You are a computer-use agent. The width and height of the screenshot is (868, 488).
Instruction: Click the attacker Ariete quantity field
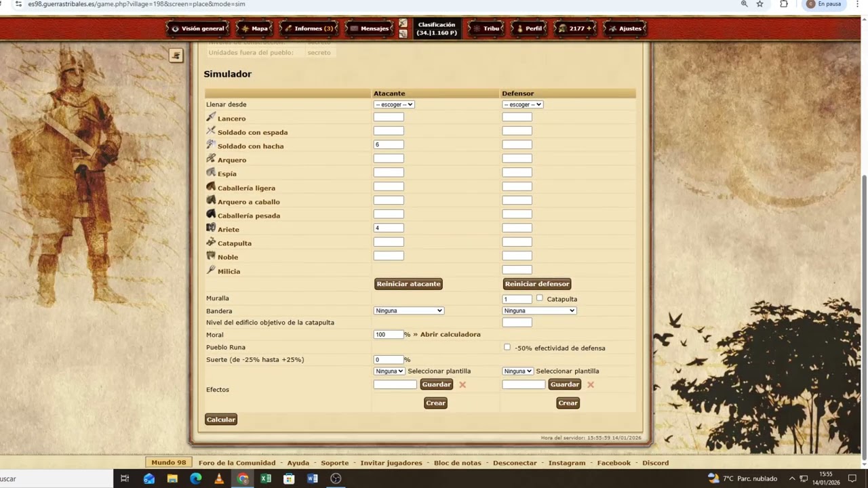click(389, 228)
